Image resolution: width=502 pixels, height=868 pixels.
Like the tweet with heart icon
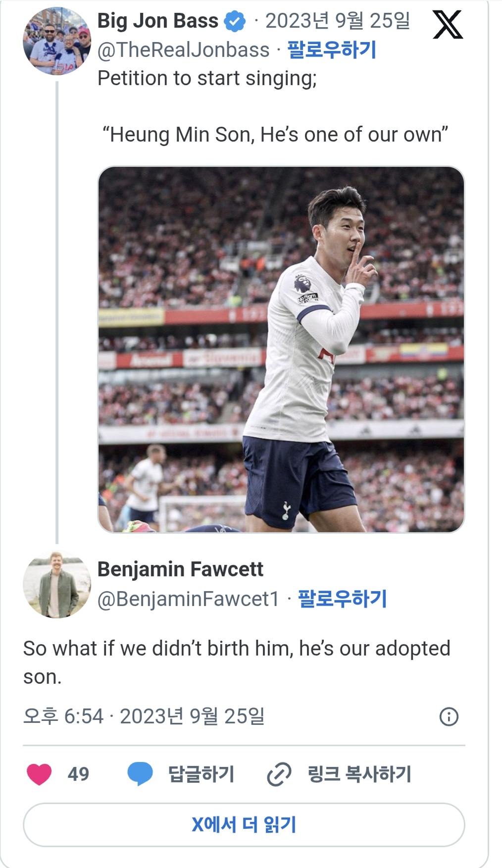point(39,774)
